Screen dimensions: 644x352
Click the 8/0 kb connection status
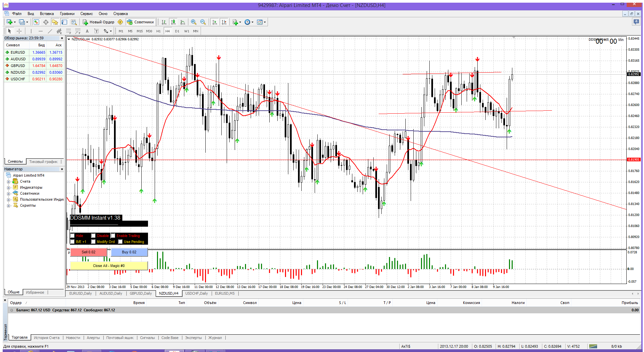pos(616,346)
